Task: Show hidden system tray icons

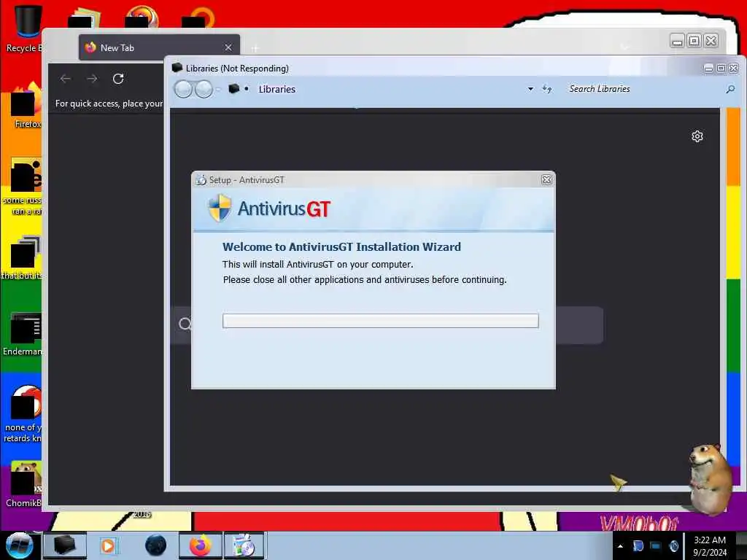Action: 620,546
